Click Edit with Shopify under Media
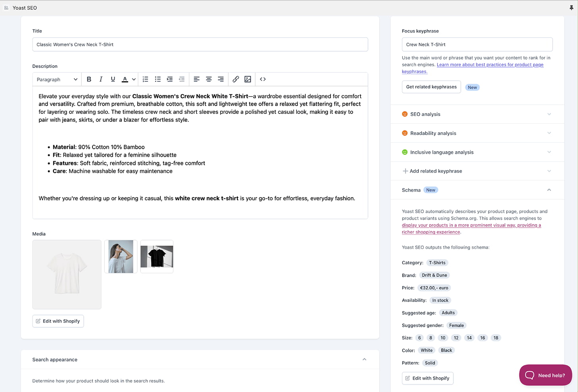The height and width of the screenshot is (392, 578). [x=58, y=321]
